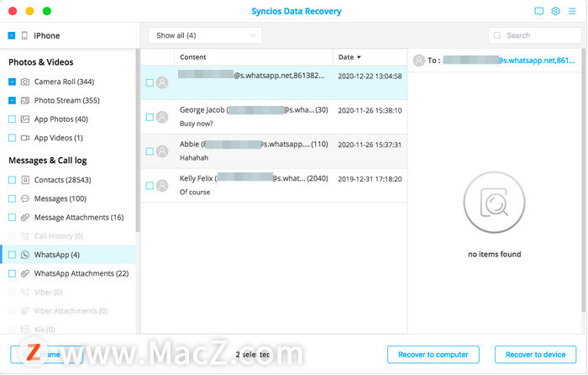Check the Contacts (28543) checkbox
588x375 pixels.
pos(12,180)
